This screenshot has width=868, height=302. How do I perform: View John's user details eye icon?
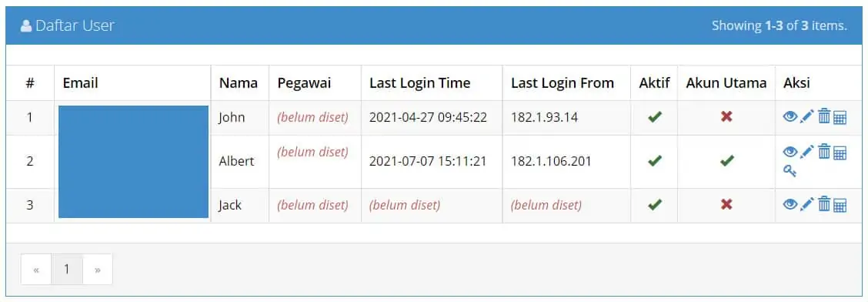[790, 116]
